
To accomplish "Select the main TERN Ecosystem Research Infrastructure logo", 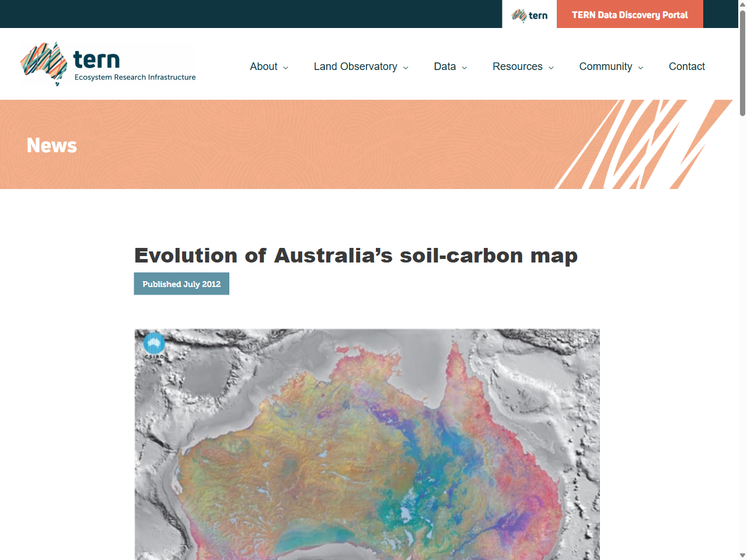I will tap(107, 64).
